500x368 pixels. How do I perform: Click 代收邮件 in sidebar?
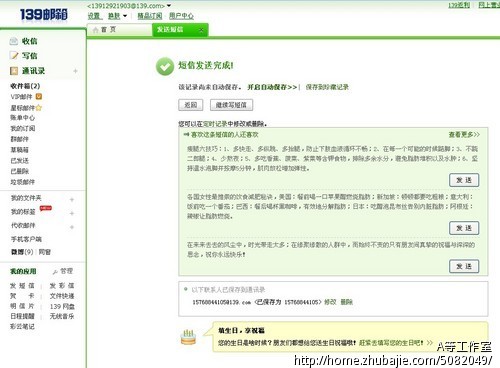click(x=23, y=226)
